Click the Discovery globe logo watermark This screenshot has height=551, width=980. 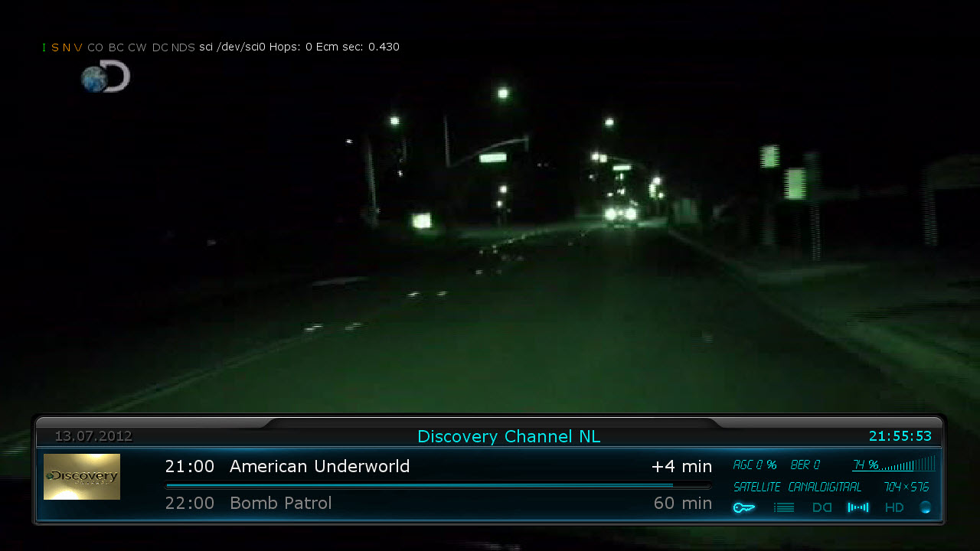tap(106, 77)
